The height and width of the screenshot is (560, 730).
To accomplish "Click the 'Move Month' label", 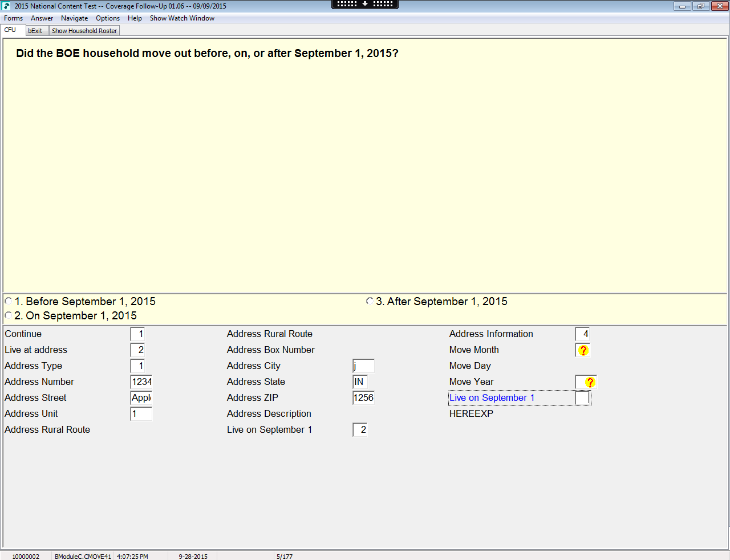I will [474, 350].
